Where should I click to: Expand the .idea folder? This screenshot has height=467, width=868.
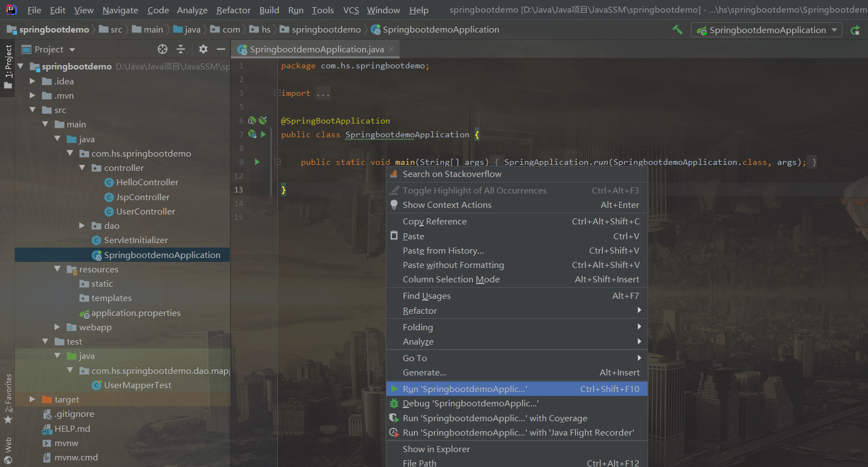(x=33, y=81)
